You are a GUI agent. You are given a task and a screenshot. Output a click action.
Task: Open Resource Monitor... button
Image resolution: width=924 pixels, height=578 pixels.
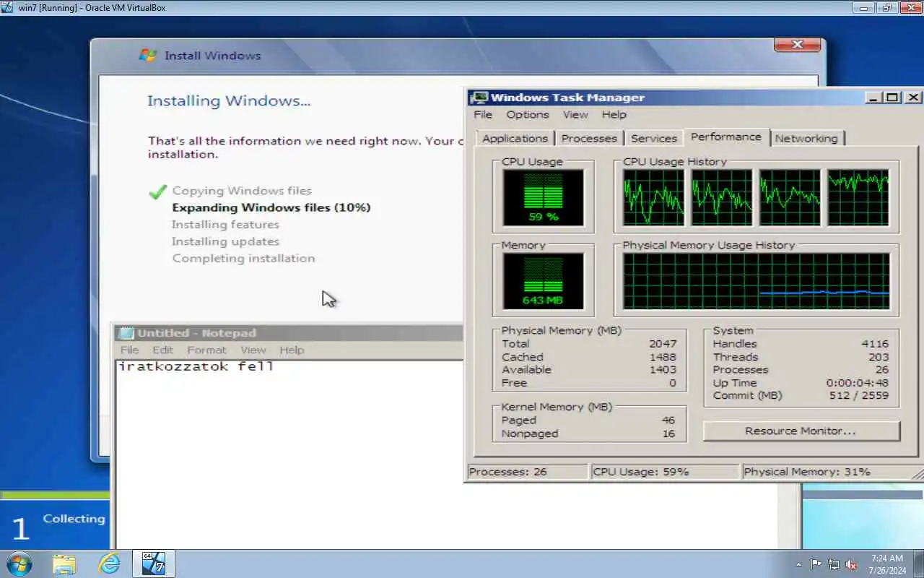click(801, 431)
